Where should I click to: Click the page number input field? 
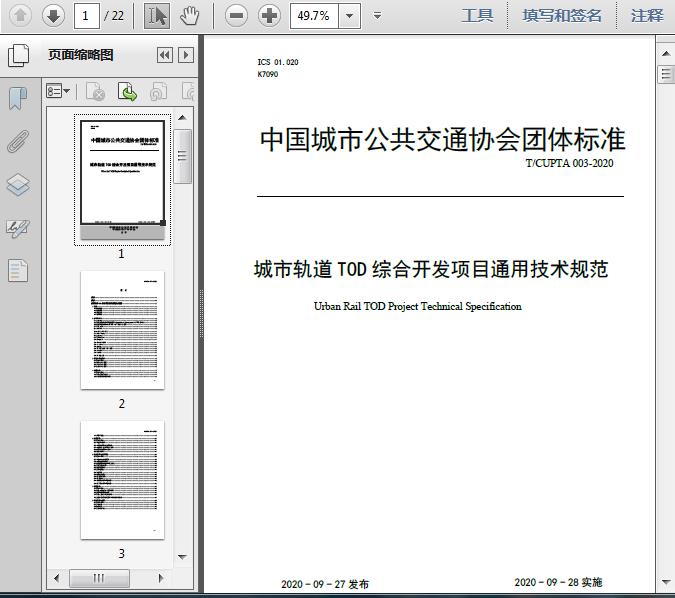click(x=87, y=16)
